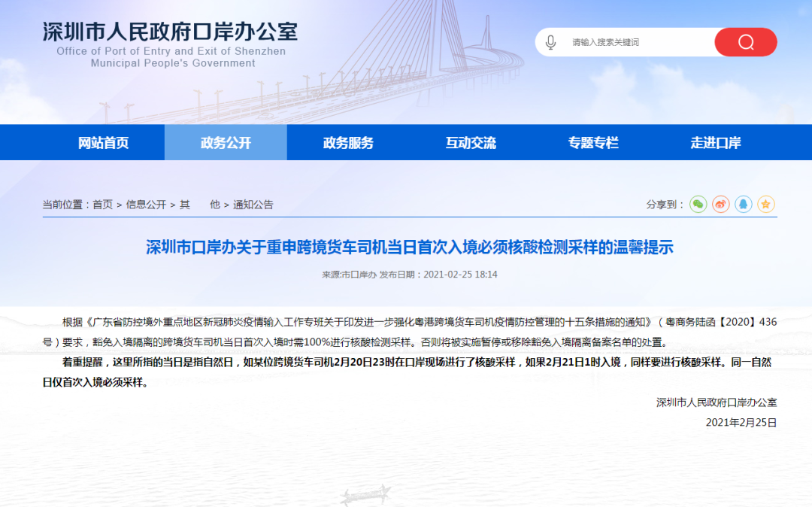
Task: Open the 网站首页 navigation menu
Action: click(105, 141)
